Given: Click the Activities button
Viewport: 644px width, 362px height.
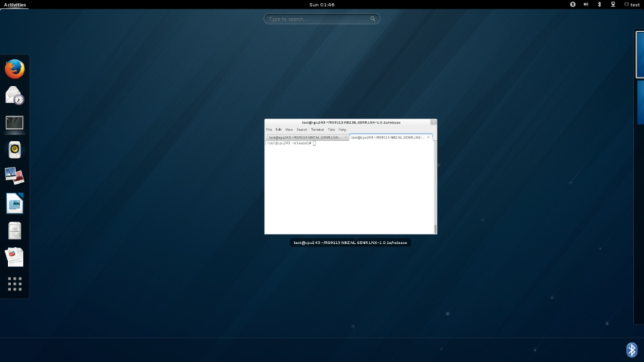Looking at the screenshot, I should [x=14, y=4].
